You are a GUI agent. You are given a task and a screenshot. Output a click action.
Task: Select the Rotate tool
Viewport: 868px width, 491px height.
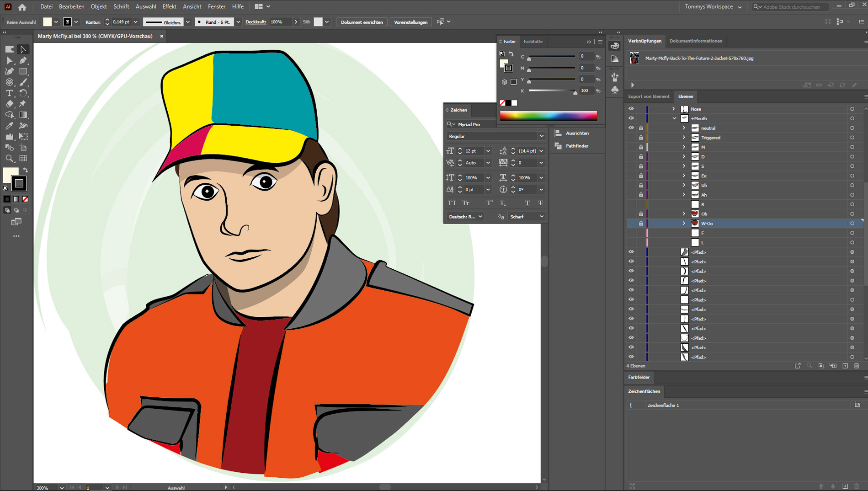pyautogui.click(x=23, y=93)
